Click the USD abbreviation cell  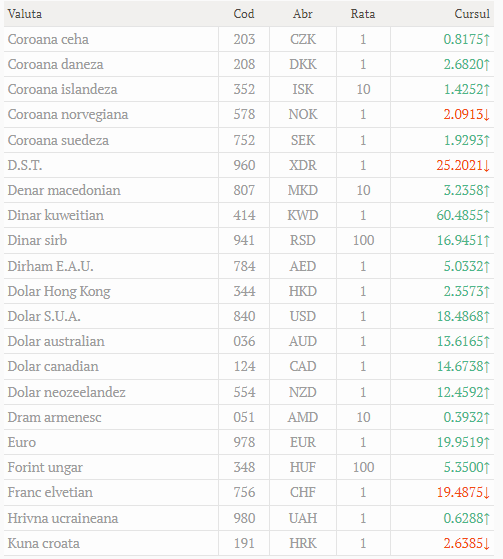[303, 316]
